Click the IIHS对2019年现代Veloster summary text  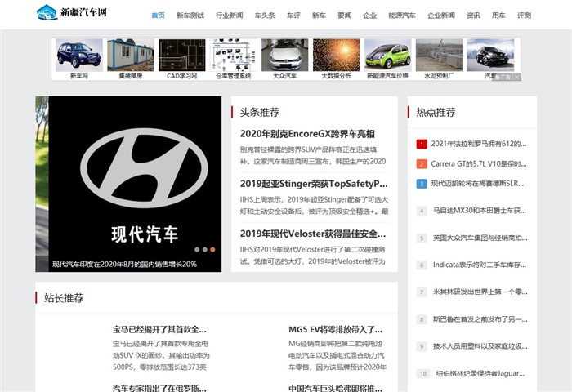pyautogui.click(x=313, y=256)
